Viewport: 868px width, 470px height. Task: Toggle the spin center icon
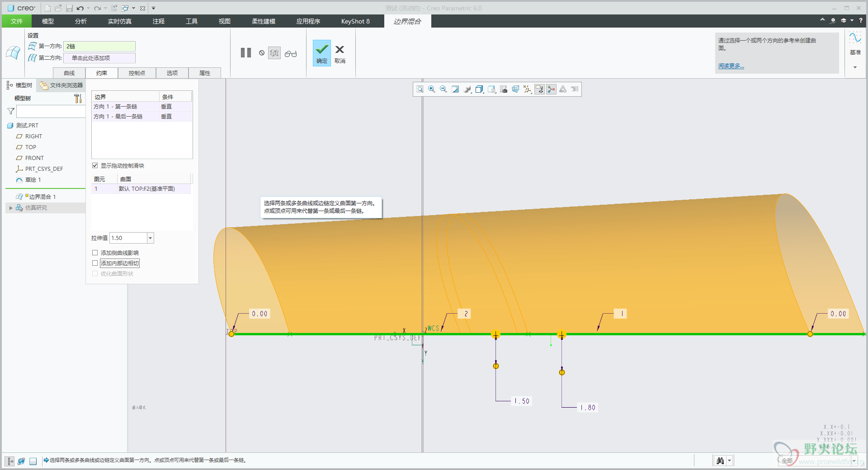[x=551, y=89]
